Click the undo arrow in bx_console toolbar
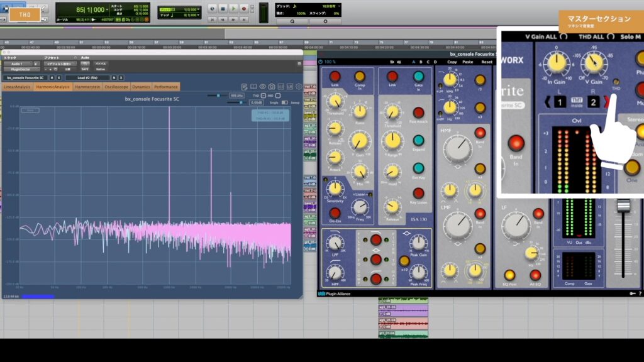The height and width of the screenshot is (362, 644). pyautogui.click(x=391, y=62)
